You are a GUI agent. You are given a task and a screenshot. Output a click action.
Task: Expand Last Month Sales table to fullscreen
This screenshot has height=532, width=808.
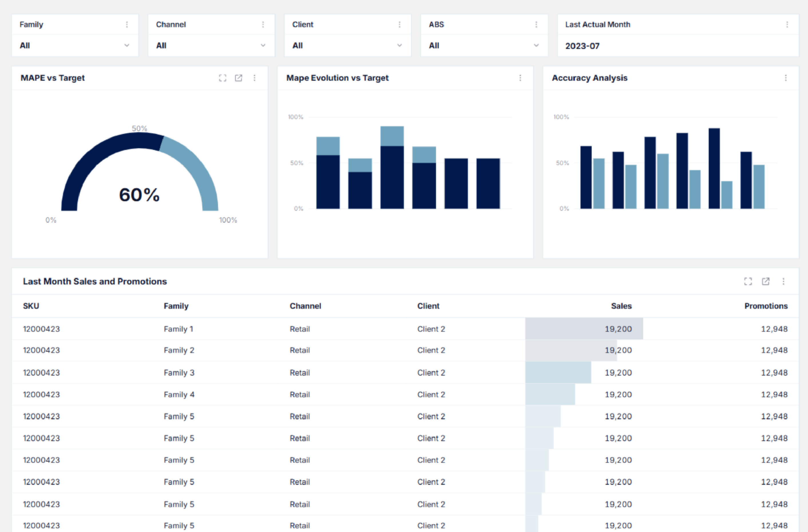pyautogui.click(x=748, y=281)
